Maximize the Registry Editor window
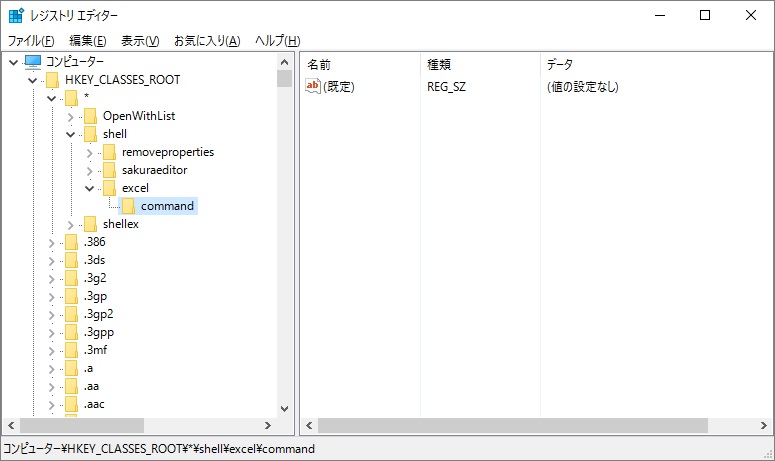Screen dimensions: 775x461 pos(705,15)
